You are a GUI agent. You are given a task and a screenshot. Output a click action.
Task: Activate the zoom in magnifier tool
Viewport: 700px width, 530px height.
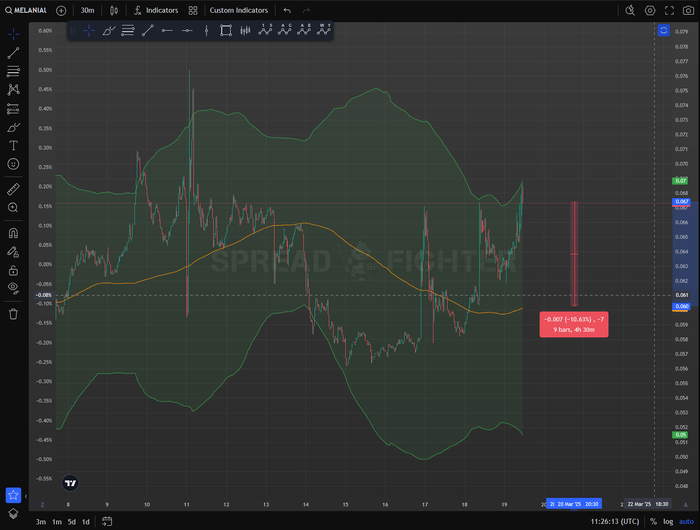pos(13,208)
